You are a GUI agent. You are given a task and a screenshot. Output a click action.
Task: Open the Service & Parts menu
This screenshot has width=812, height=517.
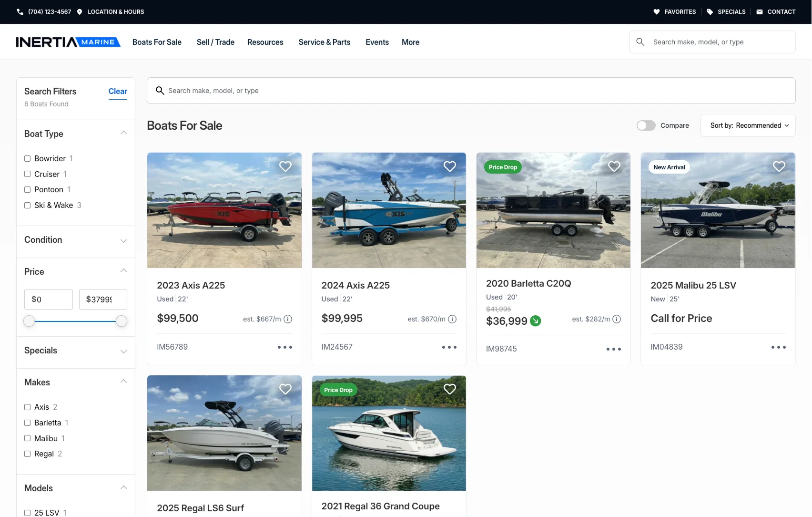point(324,42)
